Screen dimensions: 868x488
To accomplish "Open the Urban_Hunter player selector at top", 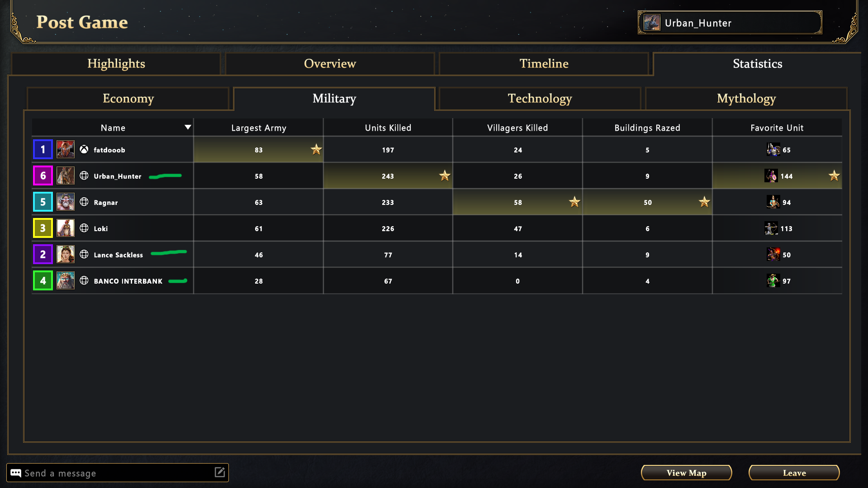I will pos(730,23).
